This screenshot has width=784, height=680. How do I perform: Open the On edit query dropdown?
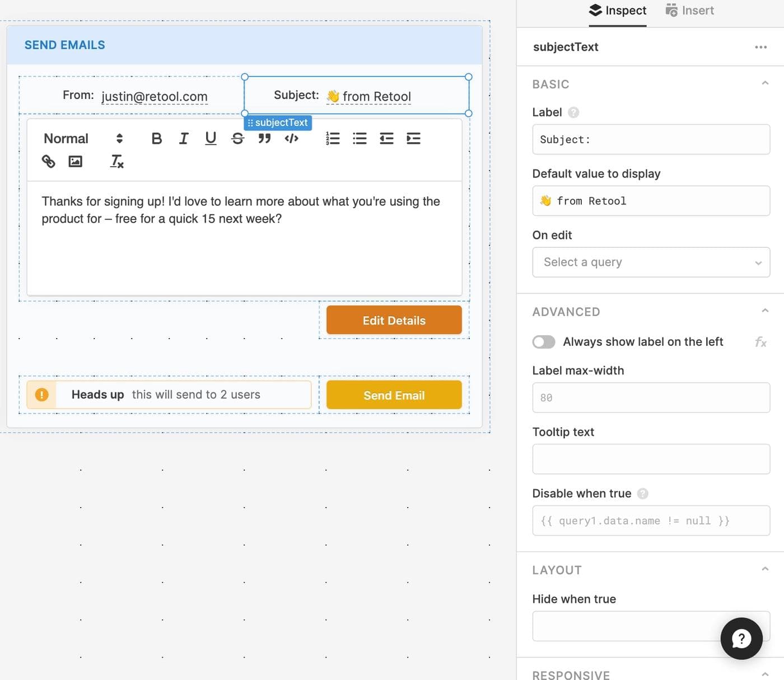click(x=651, y=262)
